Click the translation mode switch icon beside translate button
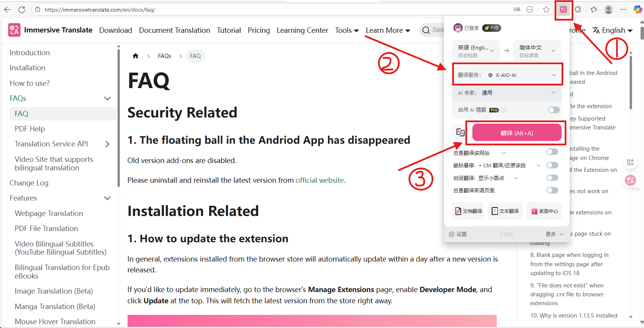Viewport: 644px width, 328px height. (460, 133)
